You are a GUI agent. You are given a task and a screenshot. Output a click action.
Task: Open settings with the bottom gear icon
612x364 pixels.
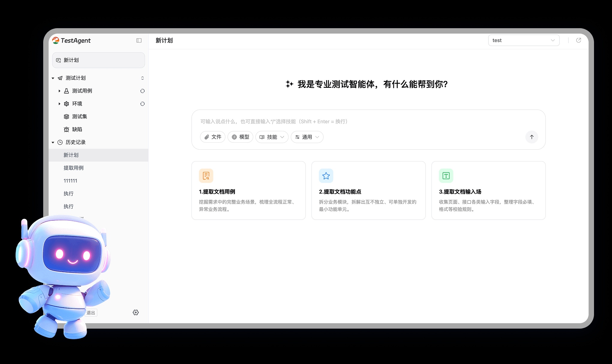(136, 312)
